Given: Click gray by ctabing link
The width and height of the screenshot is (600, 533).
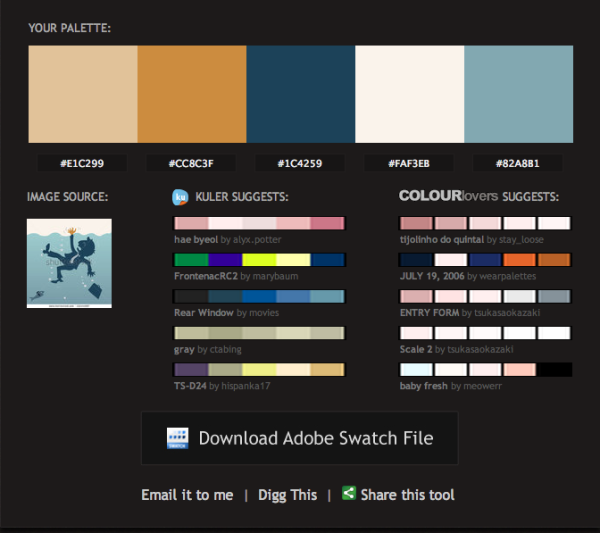Looking at the screenshot, I should 208,349.
